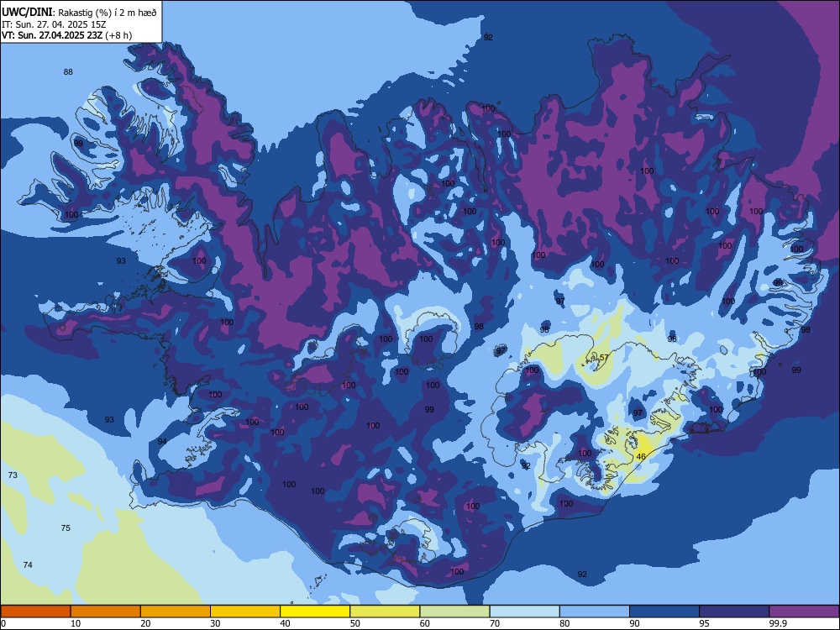Click the value 94 on the southwest peninsula
Viewport: 840px width, 630px height.
point(162,441)
